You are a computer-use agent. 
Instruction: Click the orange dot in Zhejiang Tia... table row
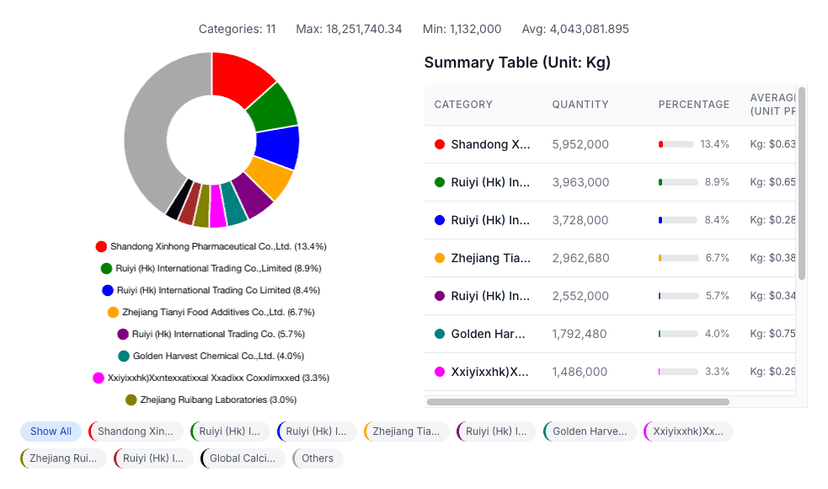(x=439, y=258)
